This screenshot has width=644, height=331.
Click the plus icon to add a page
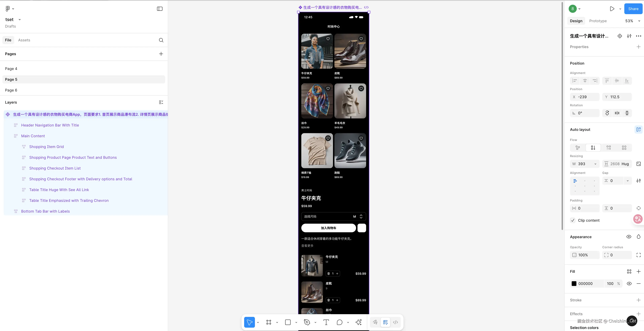click(x=161, y=54)
